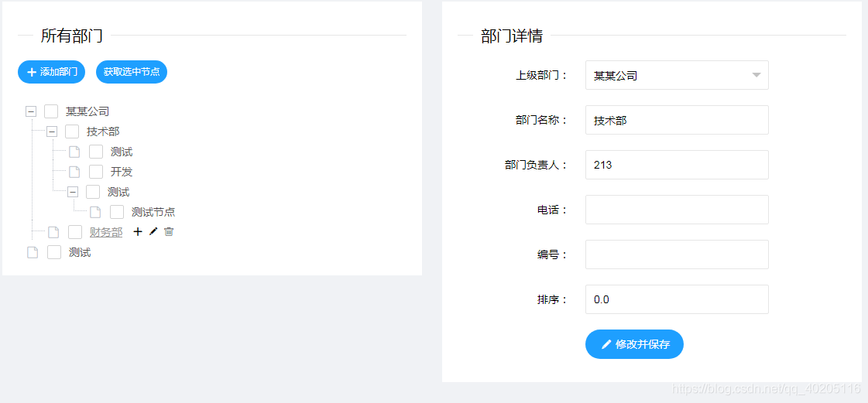Tick the checkbox for 某某公司
The height and width of the screenshot is (403, 868).
[x=51, y=111]
